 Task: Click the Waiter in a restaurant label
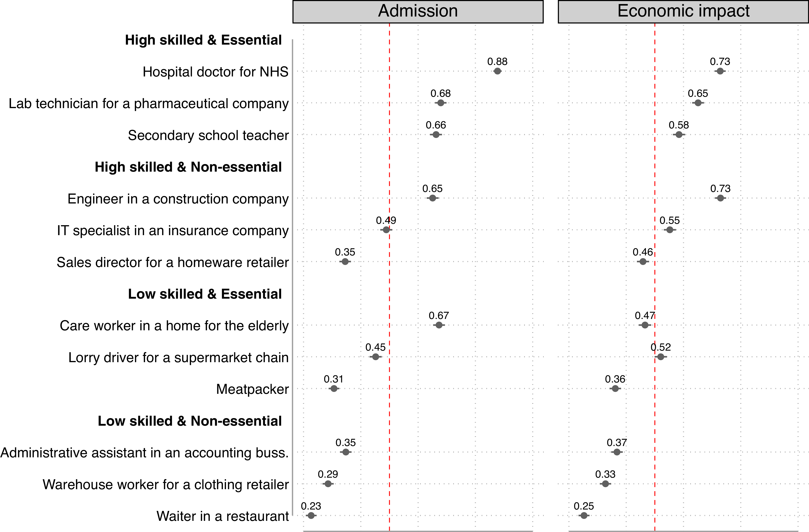[223, 516]
